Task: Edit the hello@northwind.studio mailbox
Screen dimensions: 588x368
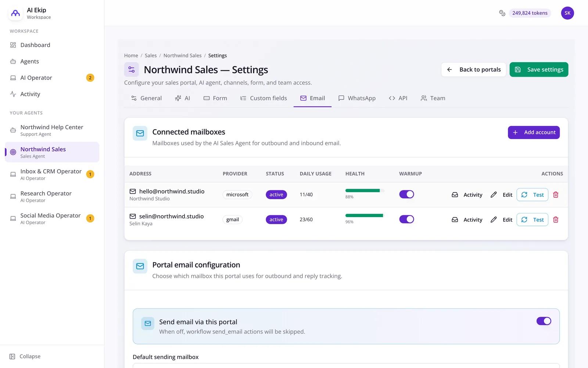Action: click(x=501, y=195)
